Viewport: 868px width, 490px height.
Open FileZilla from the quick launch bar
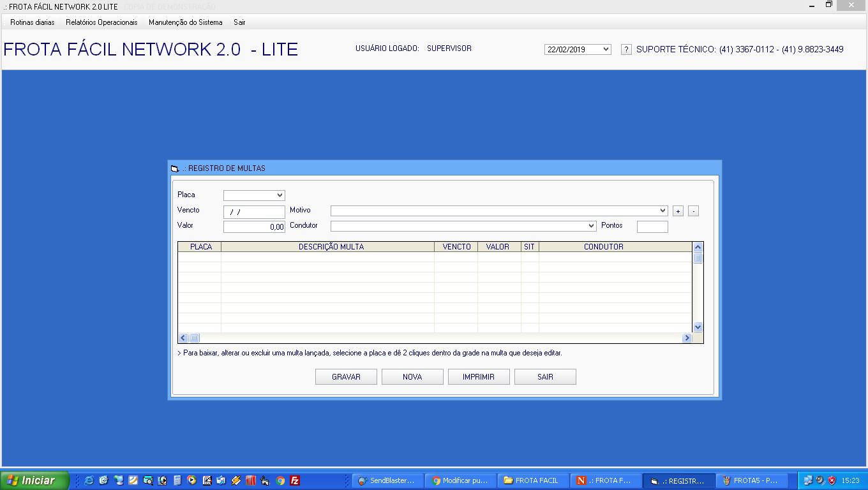[x=294, y=480]
